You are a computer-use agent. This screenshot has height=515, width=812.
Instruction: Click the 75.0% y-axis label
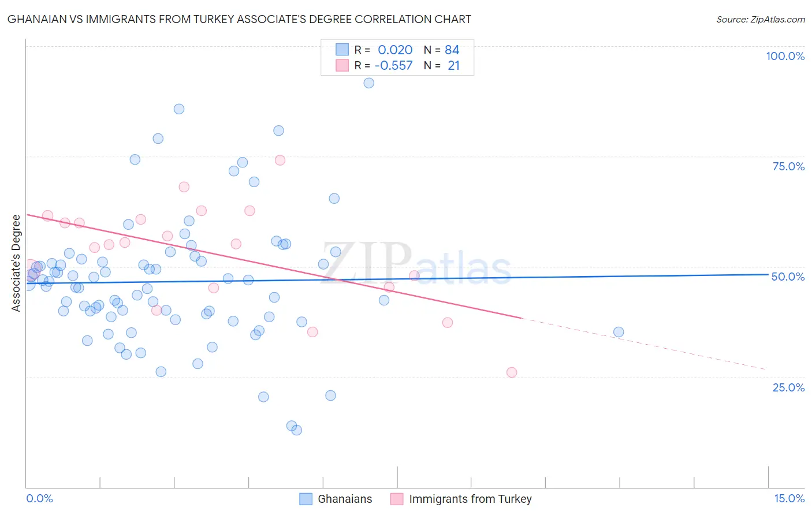(788, 166)
